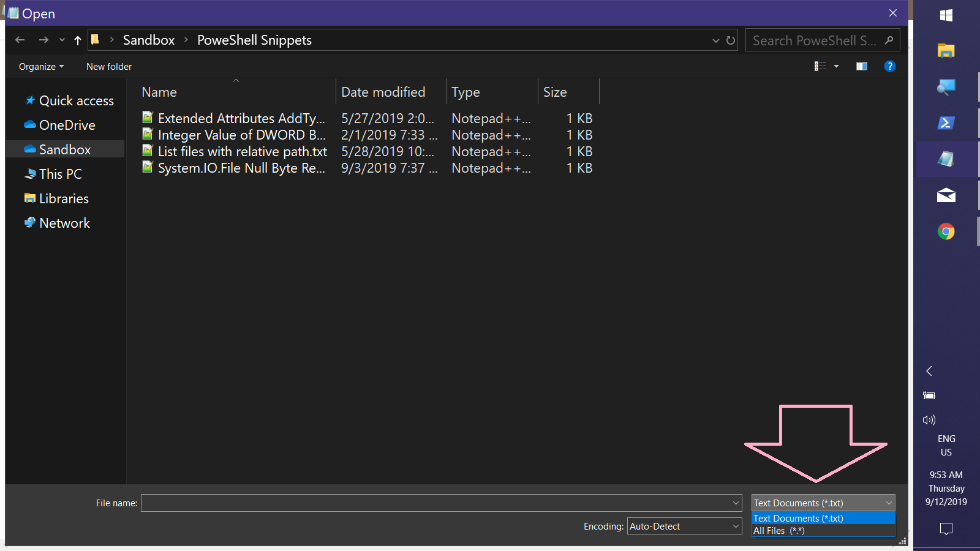The height and width of the screenshot is (551, 980).
Task: Click the File name input field
Action: 435,503
